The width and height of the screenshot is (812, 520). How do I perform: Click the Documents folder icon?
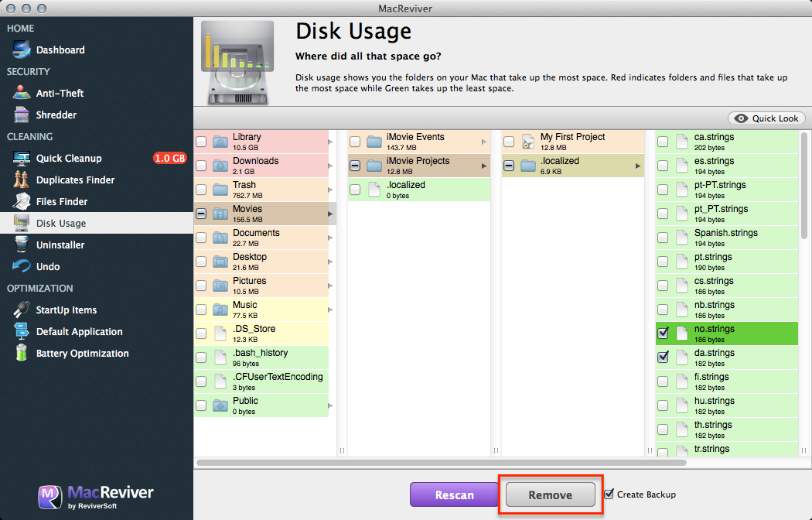[x=220, y=238]
